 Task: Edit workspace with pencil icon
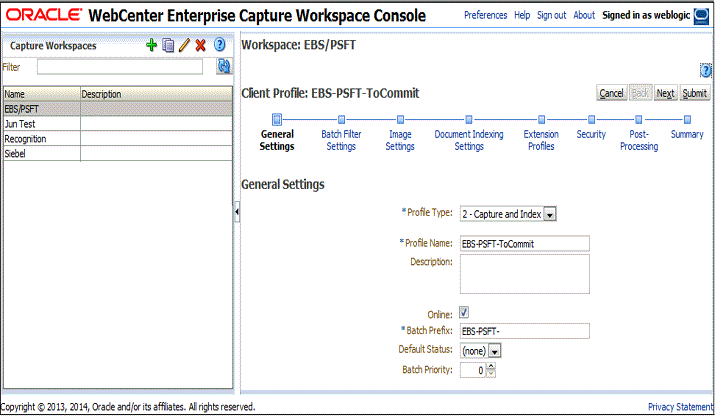184,45
